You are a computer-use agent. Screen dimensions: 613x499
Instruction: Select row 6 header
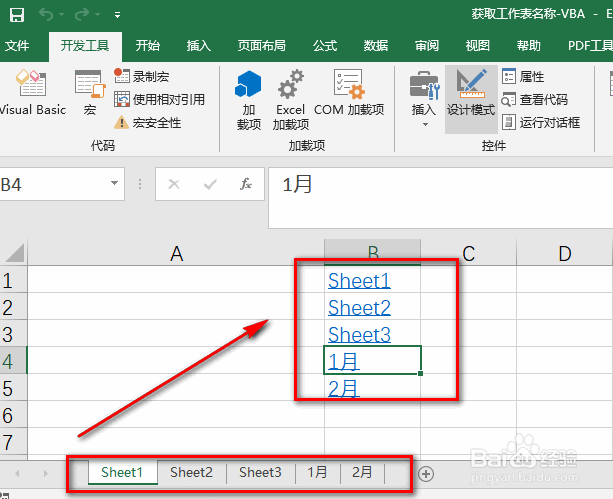click(x=13, y=415)
